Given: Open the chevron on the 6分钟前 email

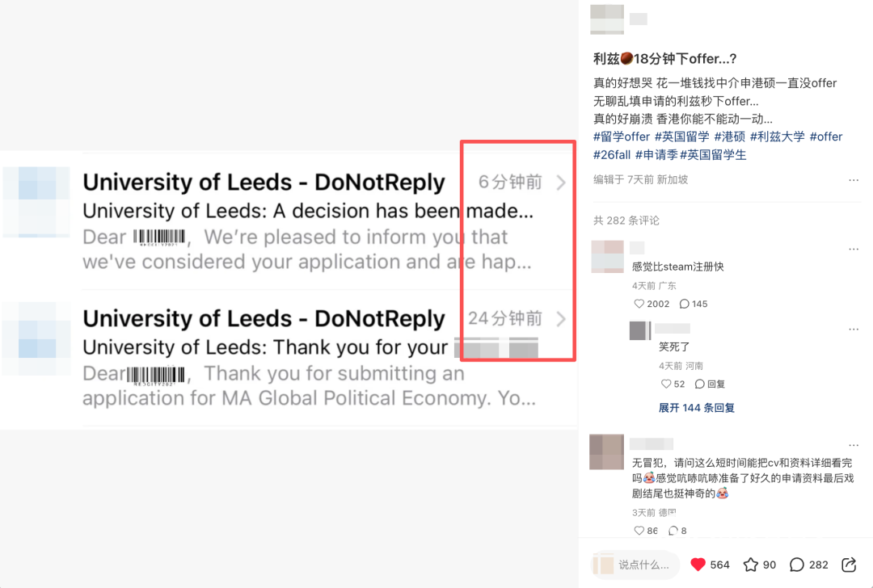Looking at the screenshot, I should pos(561,183).
